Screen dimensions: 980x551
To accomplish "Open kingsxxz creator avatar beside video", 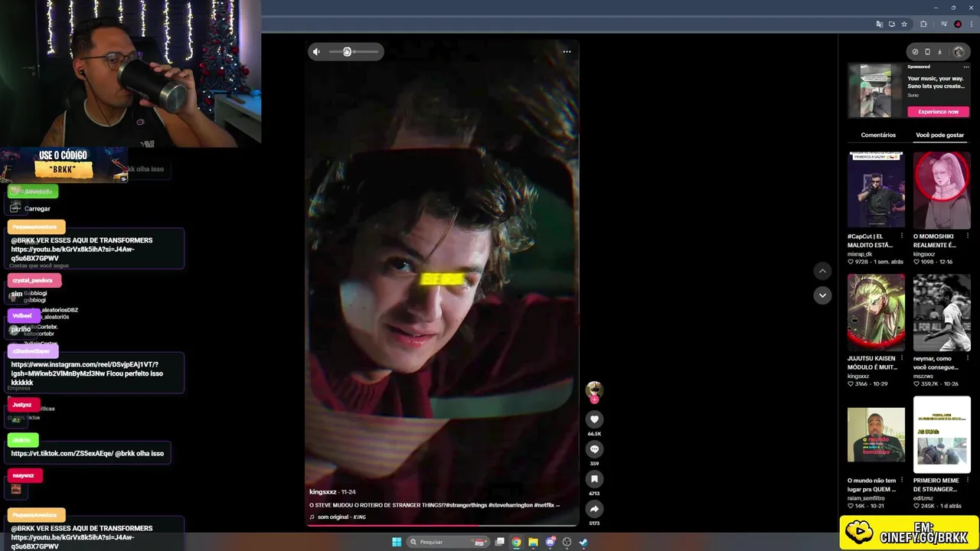I will coord(594,390).
